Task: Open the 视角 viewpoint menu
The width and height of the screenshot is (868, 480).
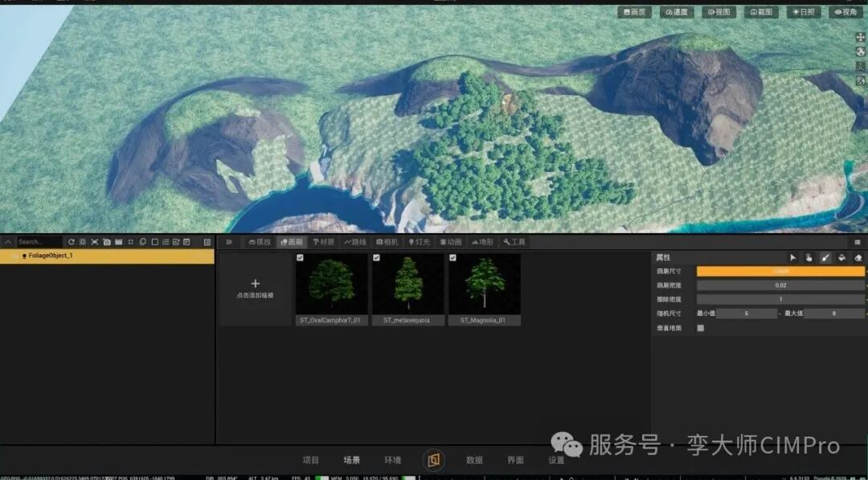Action: (x=845, y=12)
